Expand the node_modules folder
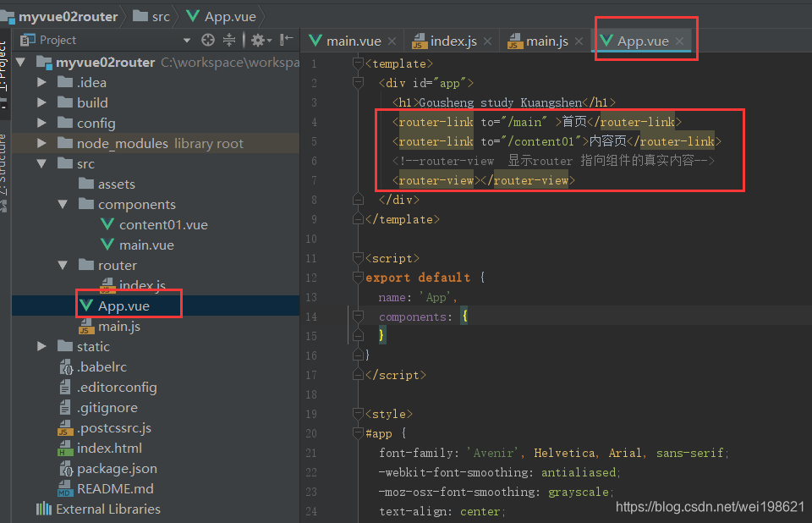812x523 pixels. [42, 143]
